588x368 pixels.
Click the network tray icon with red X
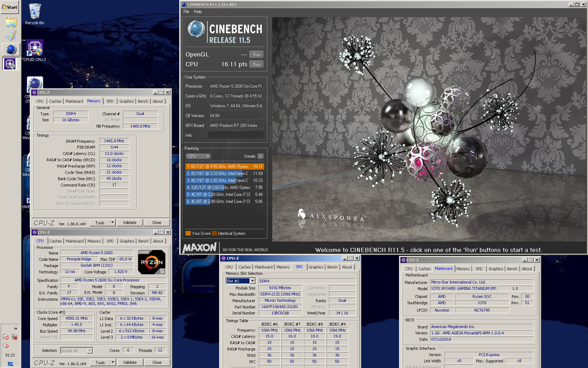14,337
